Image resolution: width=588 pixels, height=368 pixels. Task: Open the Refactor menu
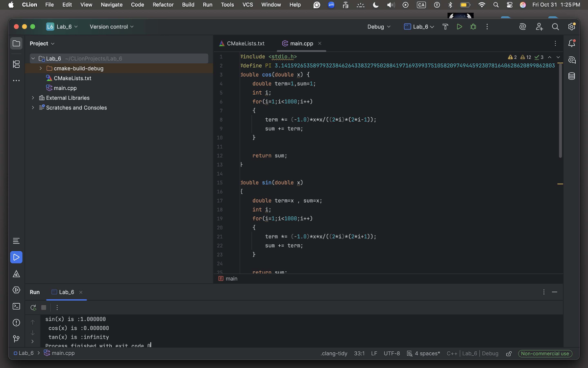(163, 4)
